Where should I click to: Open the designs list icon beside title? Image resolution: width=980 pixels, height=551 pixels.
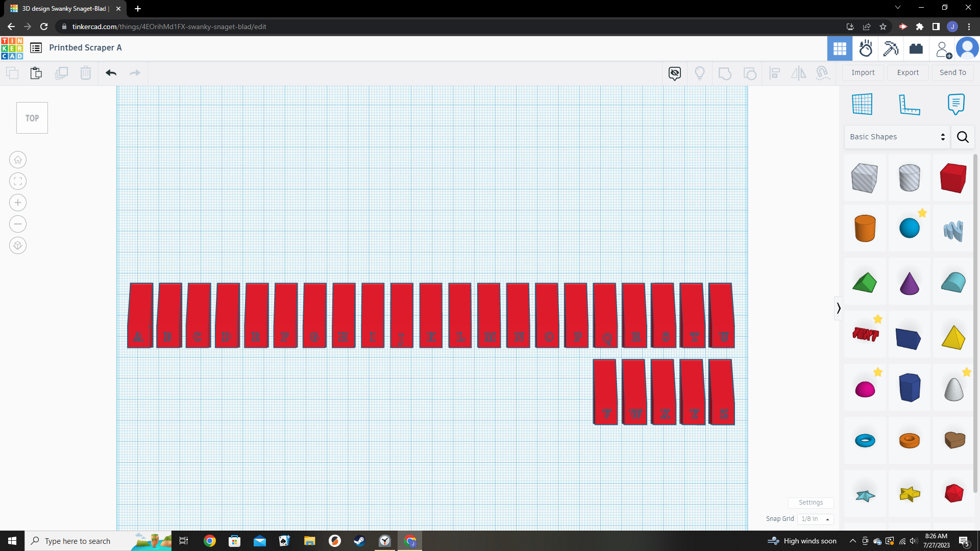coord(36,48)
